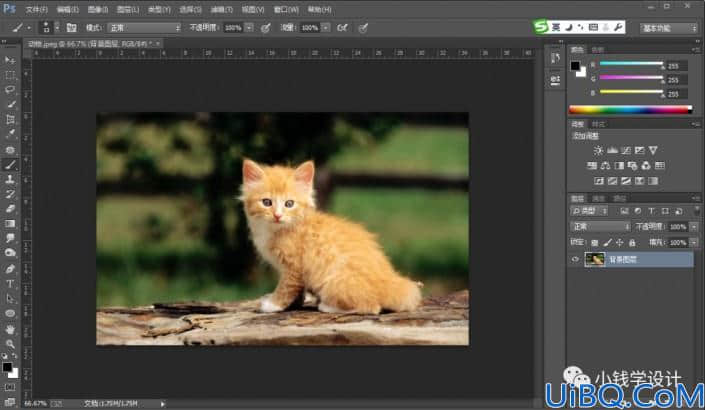Image resolution: width=705 pixels, height=410 pixels.
Task: Select the Quick Selection tool
Action: pyautogui.click(x=10, y=104)
